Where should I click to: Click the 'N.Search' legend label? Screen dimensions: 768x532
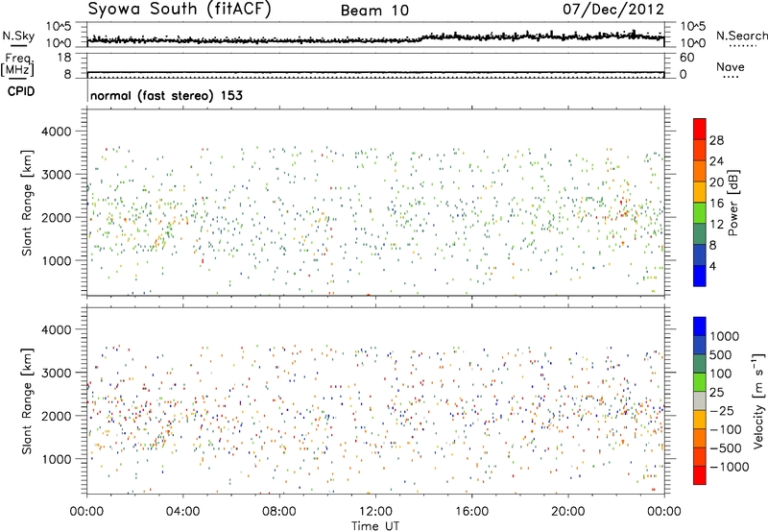click(x=741, y=36)
